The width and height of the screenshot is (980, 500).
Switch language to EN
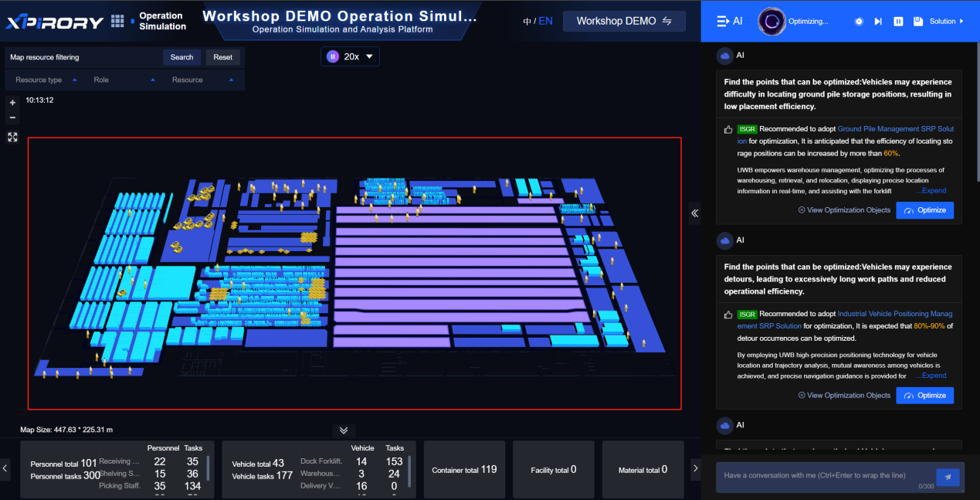[x=545, y=21]
